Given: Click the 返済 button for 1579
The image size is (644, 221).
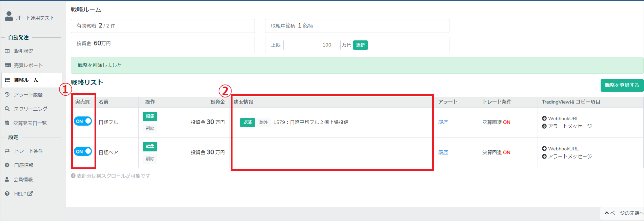Looking at the screenshot, I should (247, 122).
